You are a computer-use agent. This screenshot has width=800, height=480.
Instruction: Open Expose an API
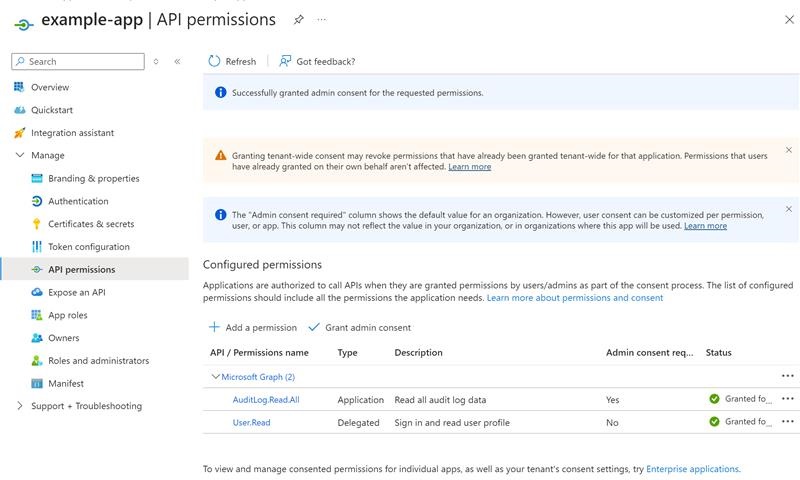[77, 292]
